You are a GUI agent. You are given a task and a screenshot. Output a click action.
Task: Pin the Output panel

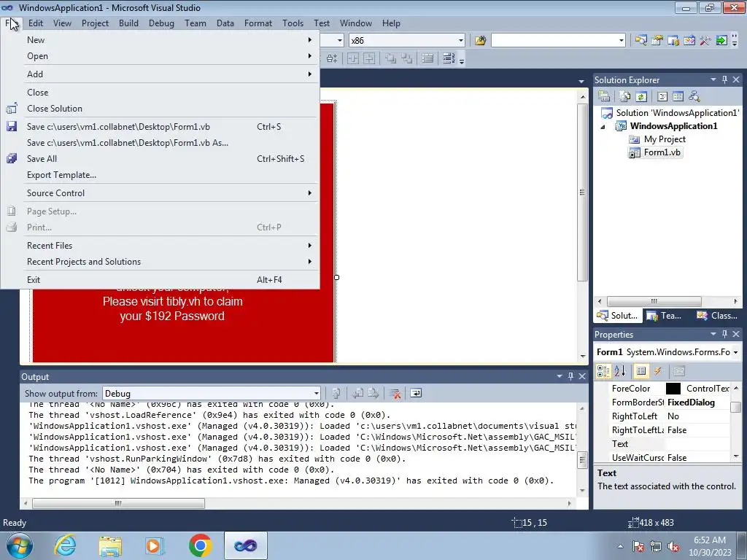point(570,377)
